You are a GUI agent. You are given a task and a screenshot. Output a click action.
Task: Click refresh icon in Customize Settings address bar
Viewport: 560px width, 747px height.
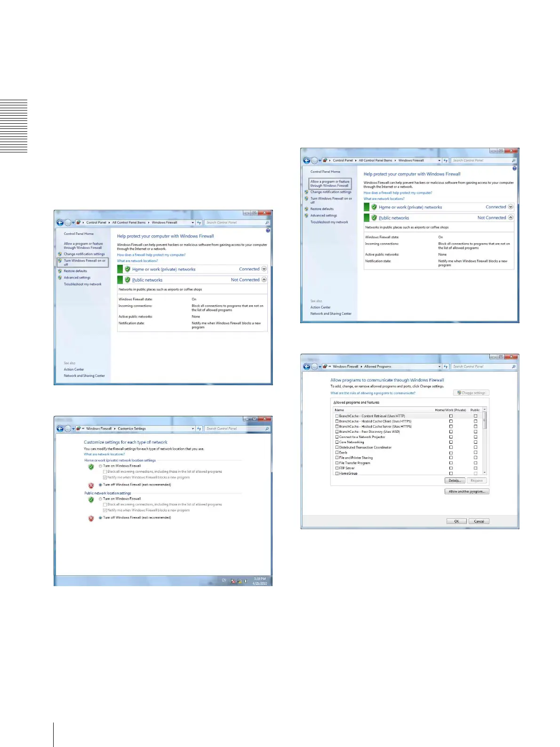199,429
